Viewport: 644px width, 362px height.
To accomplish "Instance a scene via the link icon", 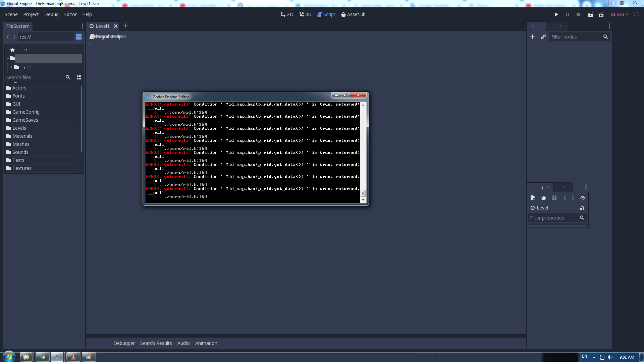I will [x=543, y=37].
